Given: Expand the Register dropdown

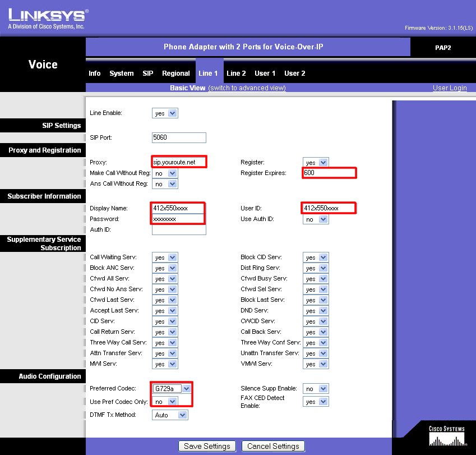Looking at the screenshot, I should tap(315, 163).
